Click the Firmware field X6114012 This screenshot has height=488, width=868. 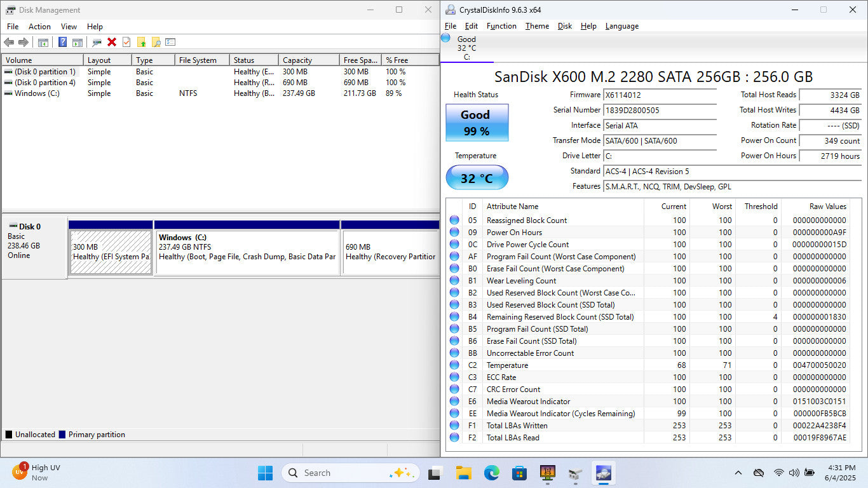(x=660, y=95)
